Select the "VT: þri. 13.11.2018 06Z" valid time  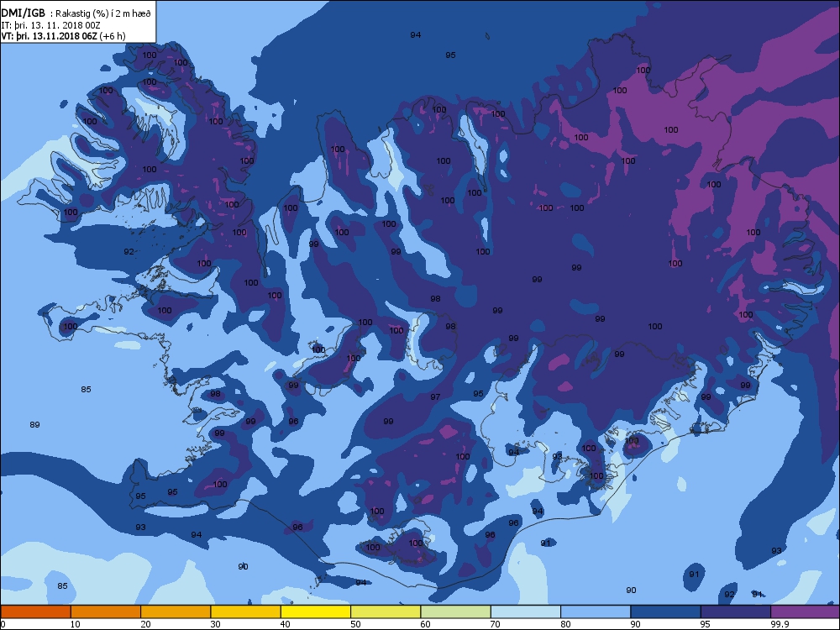[50, 36]
